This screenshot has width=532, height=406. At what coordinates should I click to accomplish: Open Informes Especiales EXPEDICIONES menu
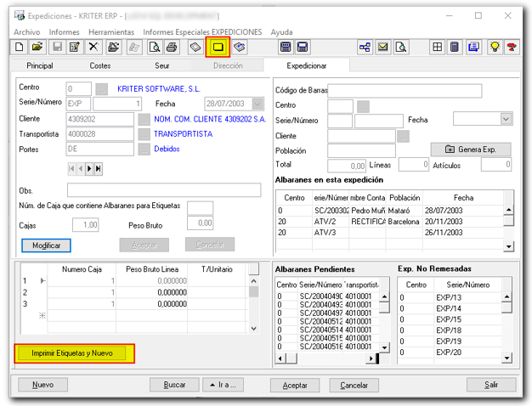click(x=202, y=32)
